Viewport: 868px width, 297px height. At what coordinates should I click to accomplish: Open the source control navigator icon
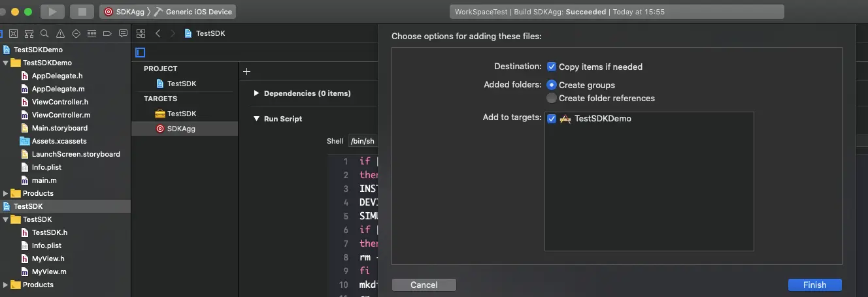pyautogui.click(x=13, y=34)
